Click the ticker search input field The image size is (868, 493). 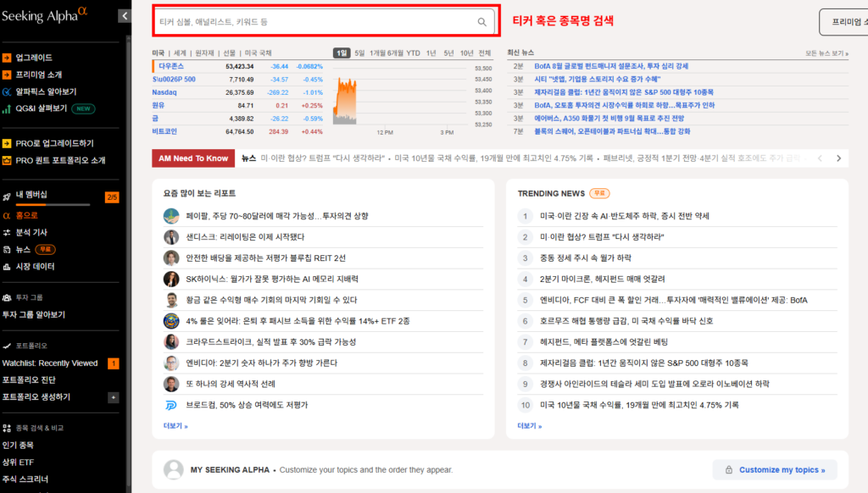pyautogui.click(x=324, y=22)
